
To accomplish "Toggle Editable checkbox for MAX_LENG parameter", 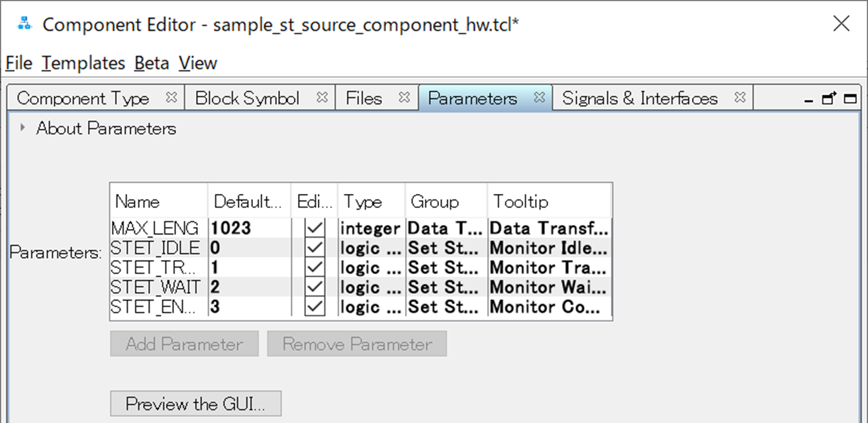I will click(x=314, y=228).
